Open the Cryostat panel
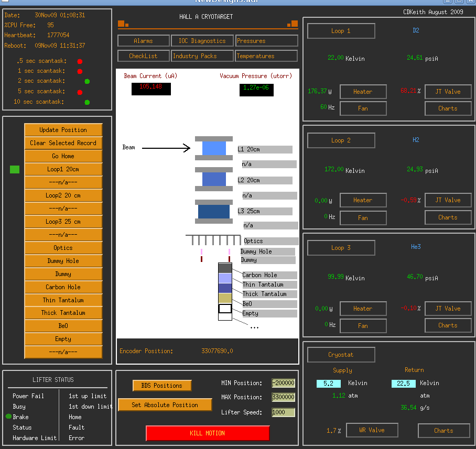 click(341, 355)
